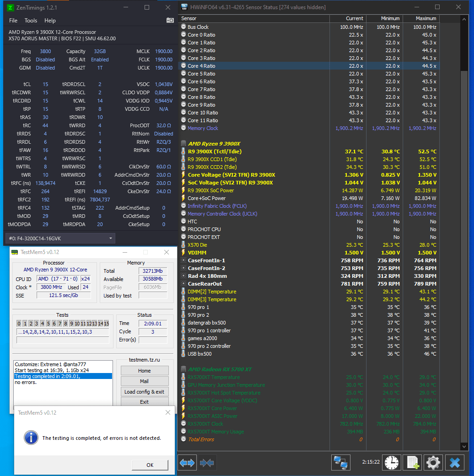
Task: Click the Maximum column header
Action: tap(421, 18)
